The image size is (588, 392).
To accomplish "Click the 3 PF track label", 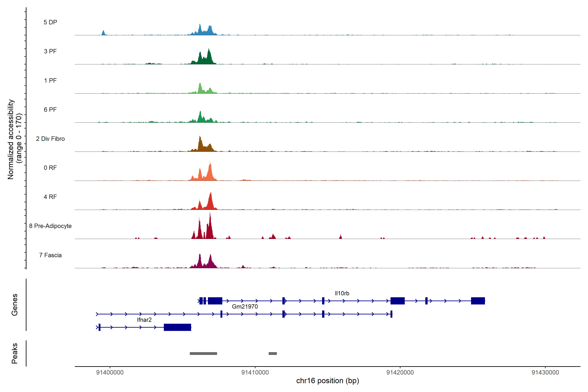I will pos(50,51).
